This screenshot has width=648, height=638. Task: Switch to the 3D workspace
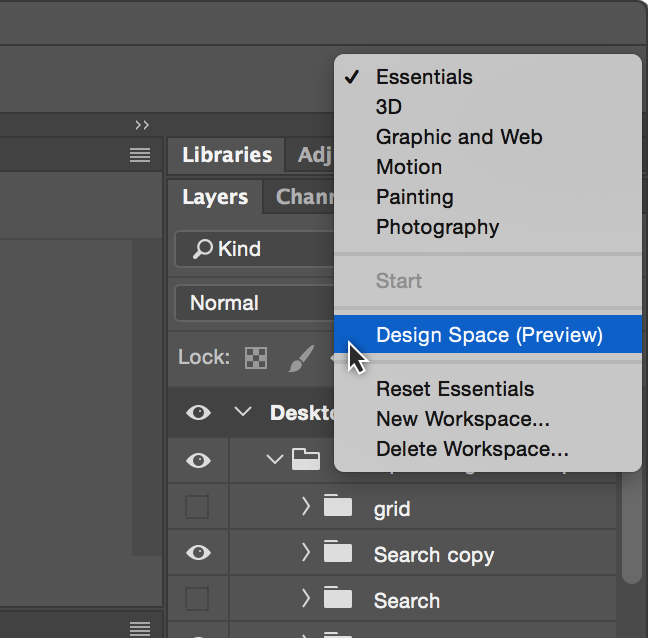point(488,107)
